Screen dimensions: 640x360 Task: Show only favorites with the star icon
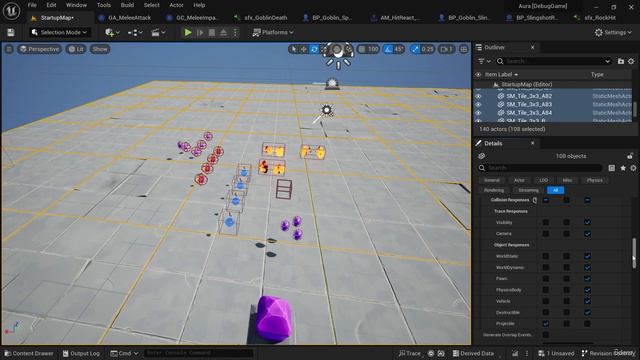point(623,168)
